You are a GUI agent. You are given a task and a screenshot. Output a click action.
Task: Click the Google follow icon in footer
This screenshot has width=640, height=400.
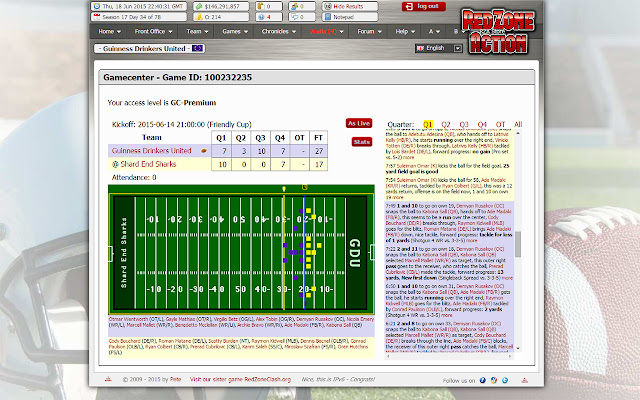click(494, 380)
